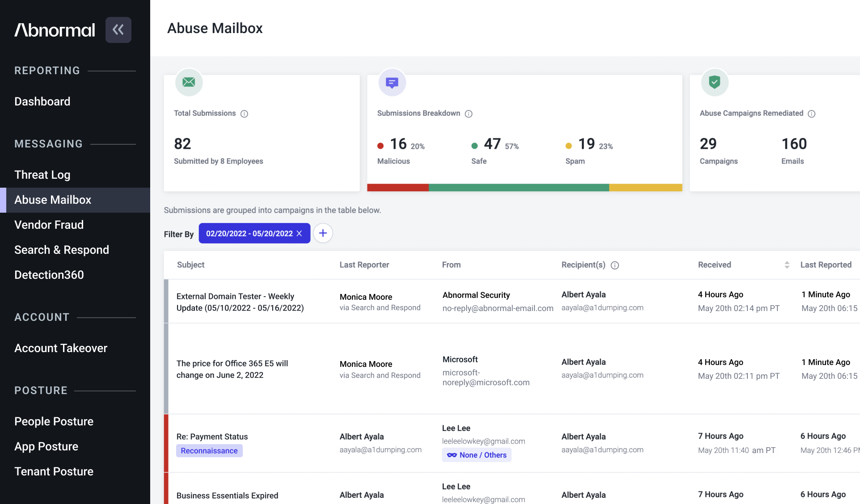The image size is (860, 504).
Task: Click the Submissions Breakdown info icon
Action: (x=468, y=114)
